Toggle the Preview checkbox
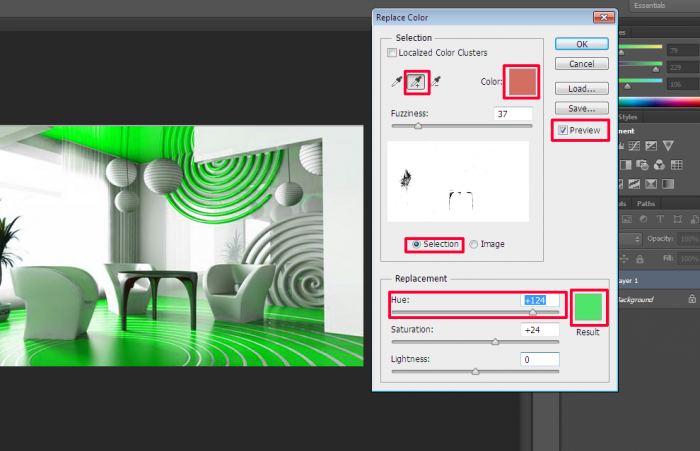The width and height of the screenshot is (700, 451). tap(563, 130)
